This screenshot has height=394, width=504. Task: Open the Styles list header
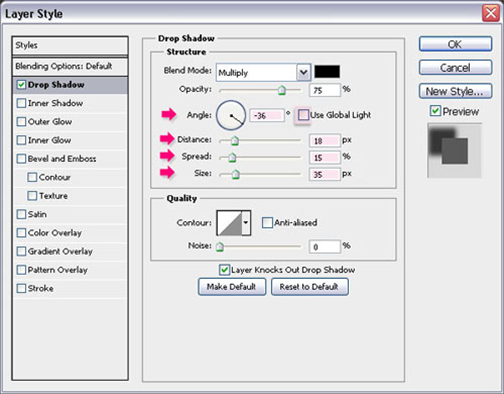(x=70, y=45)
